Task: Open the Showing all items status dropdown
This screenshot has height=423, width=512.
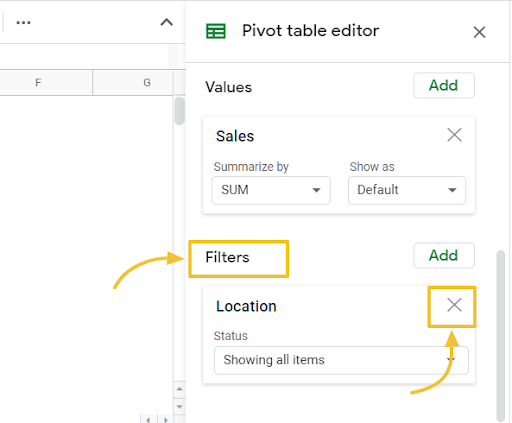Action: tap(341, 360)
